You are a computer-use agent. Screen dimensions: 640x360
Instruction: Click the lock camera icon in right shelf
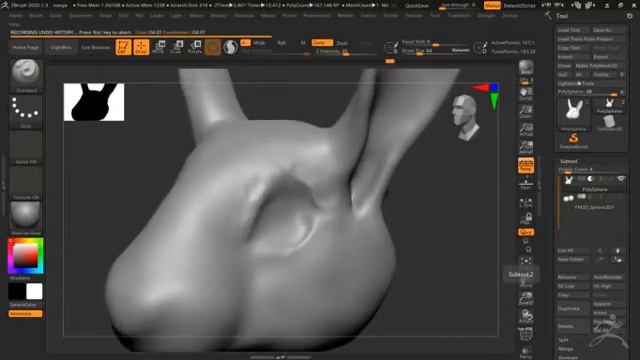tap(526, 218)
